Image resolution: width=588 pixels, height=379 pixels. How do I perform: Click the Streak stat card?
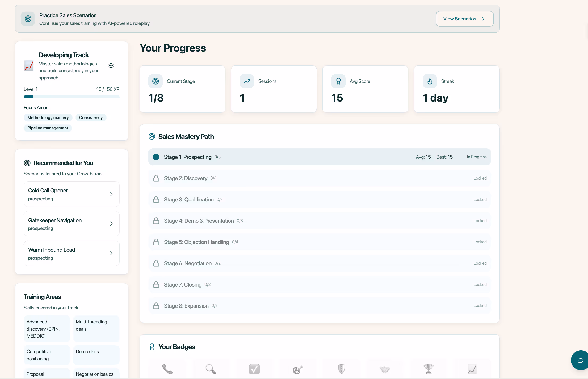[x=456, y=89]
